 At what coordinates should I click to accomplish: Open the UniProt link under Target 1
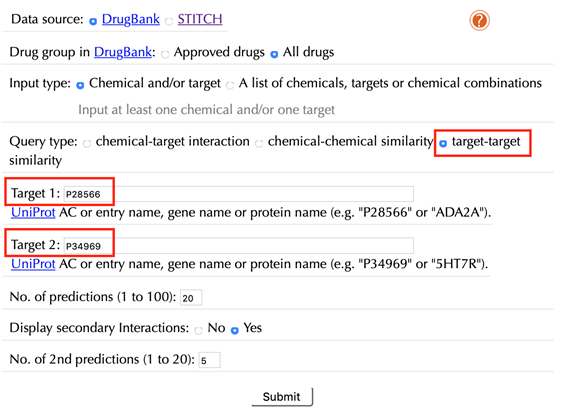point(33,212)
